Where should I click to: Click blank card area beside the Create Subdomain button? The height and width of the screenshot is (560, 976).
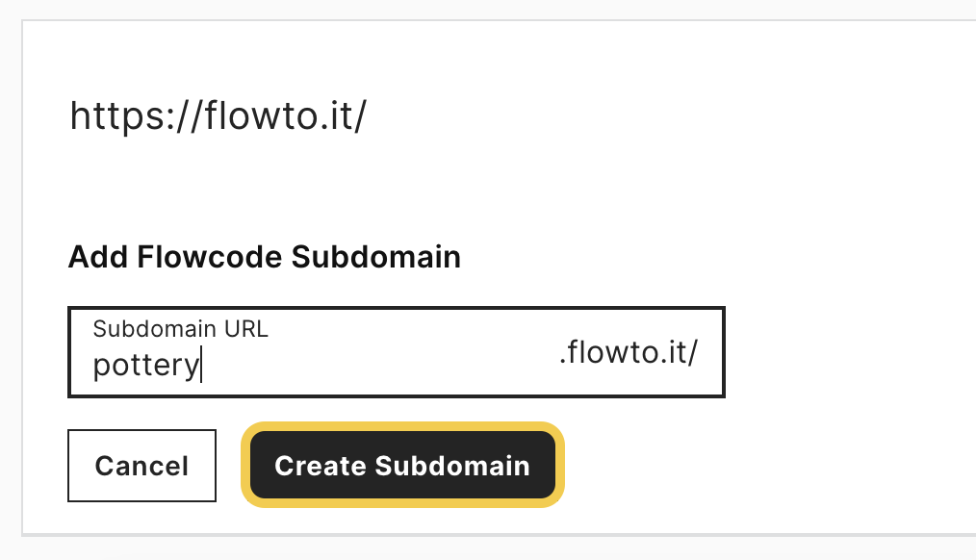click(747, 466)
